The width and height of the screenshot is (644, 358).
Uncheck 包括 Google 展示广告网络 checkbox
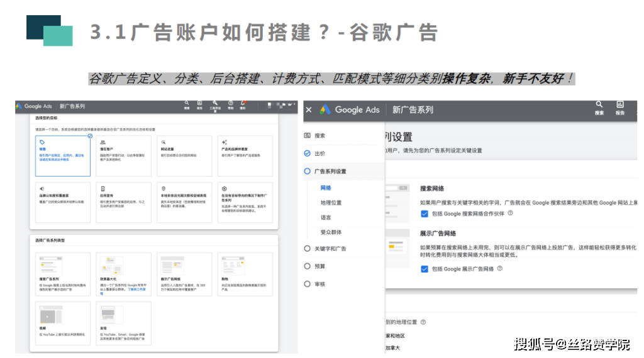[425, 269]
